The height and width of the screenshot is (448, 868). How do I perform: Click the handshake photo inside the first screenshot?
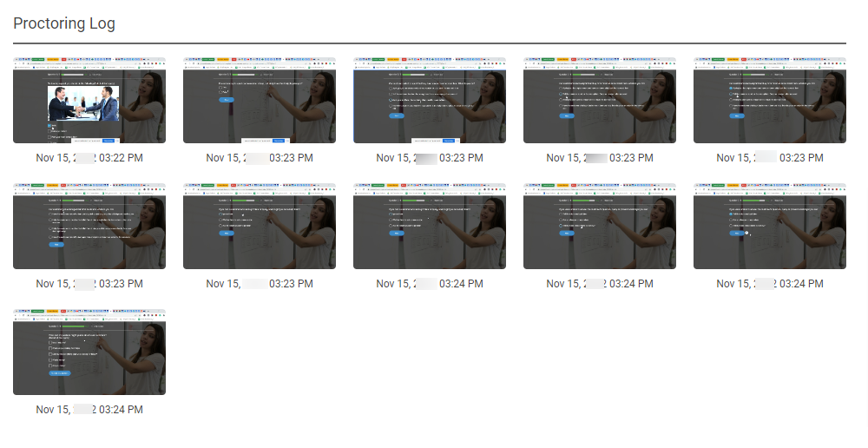tap(82, 103)
